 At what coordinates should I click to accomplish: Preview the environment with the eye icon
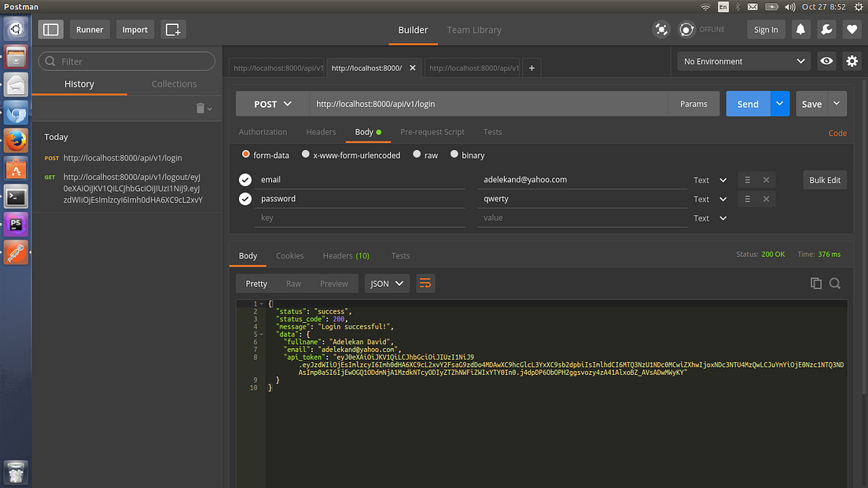click(x=826, y=61)
